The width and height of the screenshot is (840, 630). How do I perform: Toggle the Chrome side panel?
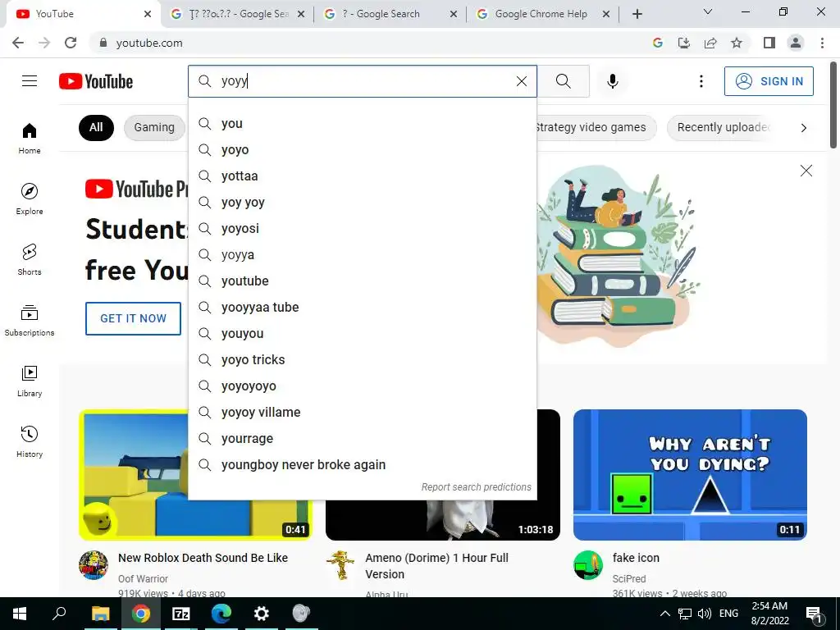[769, 43]
